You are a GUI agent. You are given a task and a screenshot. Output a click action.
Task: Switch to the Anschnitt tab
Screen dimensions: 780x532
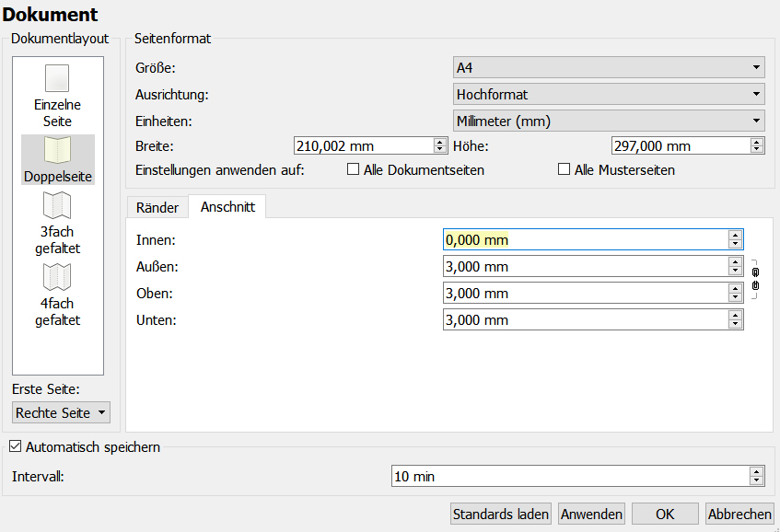click(x=227, y=208)
